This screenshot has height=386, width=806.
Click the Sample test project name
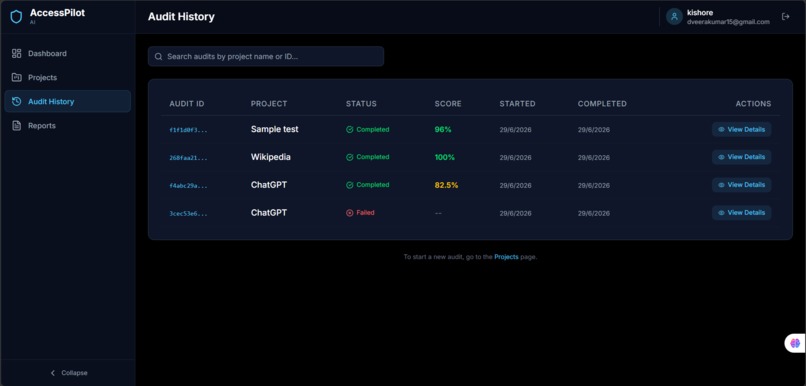[274, 130]
